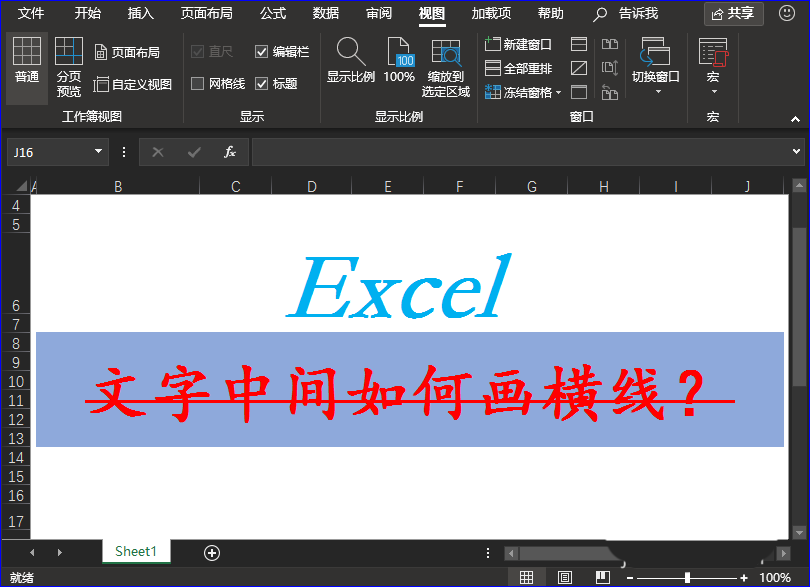The image size is (810, 587).
Task: Click reset window position icon
Action: [x=610, y=92]
